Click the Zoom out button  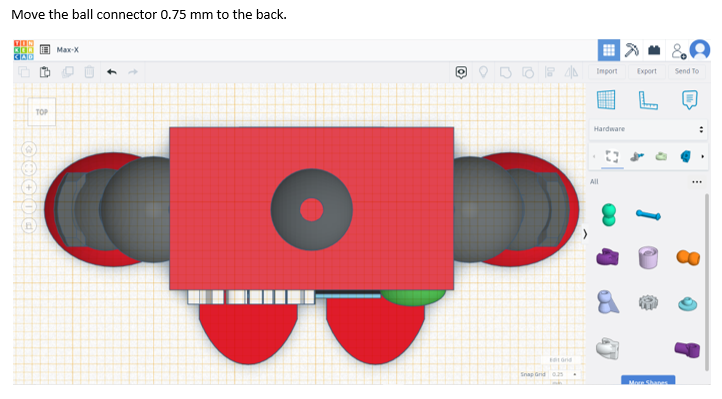[x=29, y=207]
